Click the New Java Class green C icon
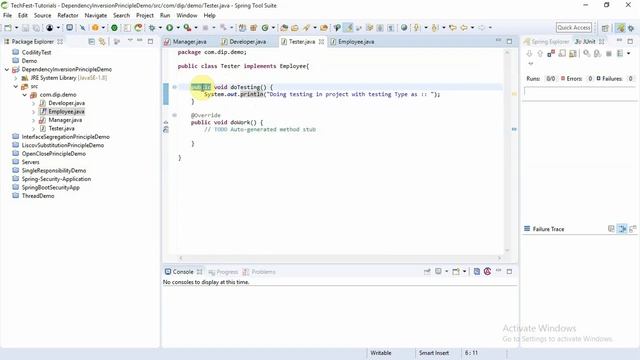The image size is (640, 360). pos(265,28)
